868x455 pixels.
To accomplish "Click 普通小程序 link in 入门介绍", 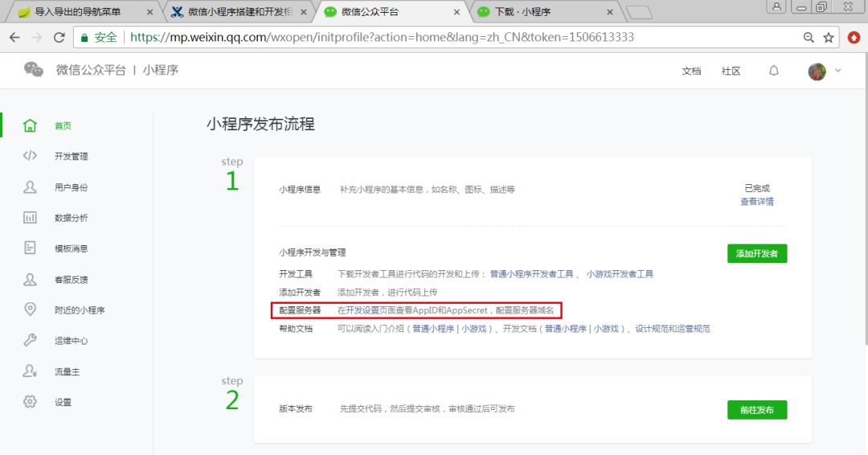I will [x=433, y=329].
